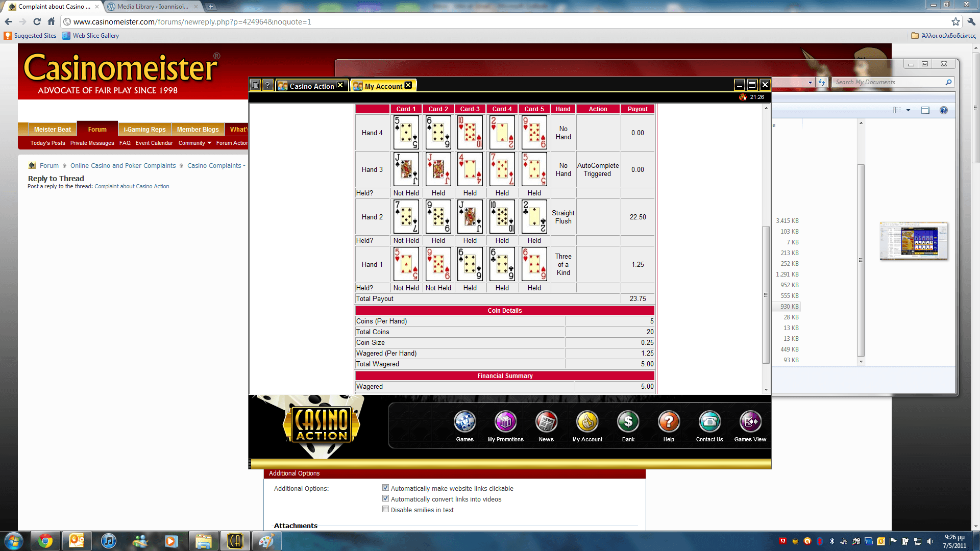Click the casino window menu icon in title bar
The image size is (980, 551).
[x=256, y=85]
